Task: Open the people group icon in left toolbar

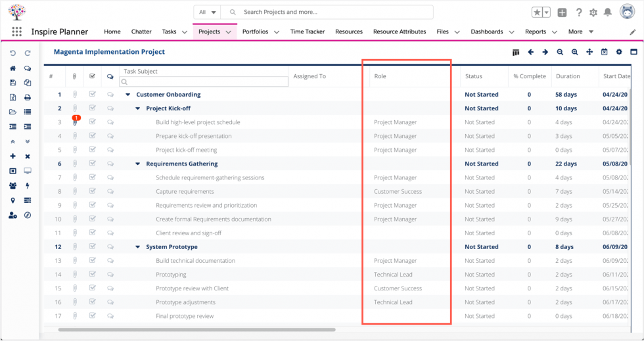Action: pyautogui.click(x=12, y=186)
